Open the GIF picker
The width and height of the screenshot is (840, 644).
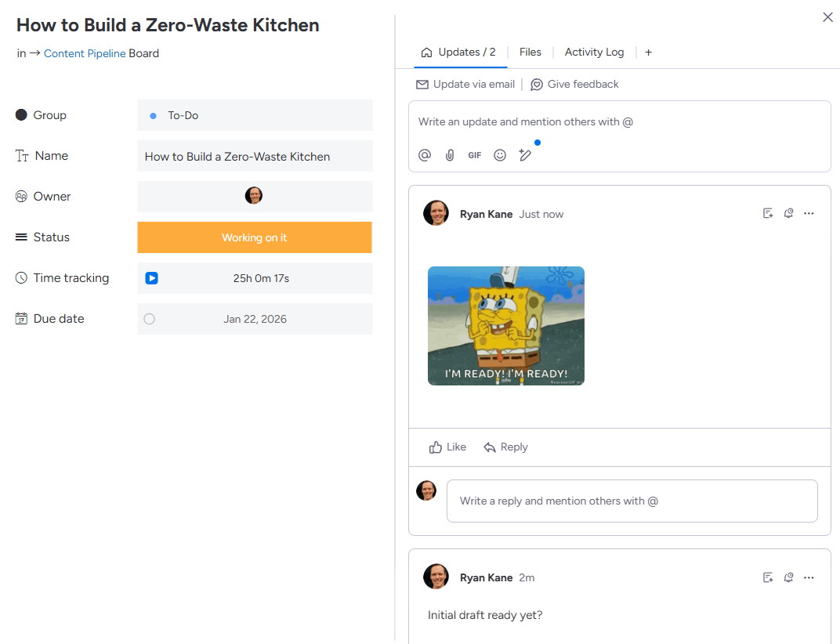(x=475, y=155)
